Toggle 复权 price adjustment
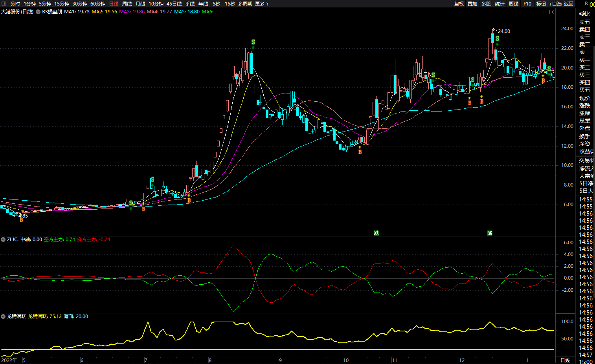This screenshot has height=364, width=595. click(459, 4)
